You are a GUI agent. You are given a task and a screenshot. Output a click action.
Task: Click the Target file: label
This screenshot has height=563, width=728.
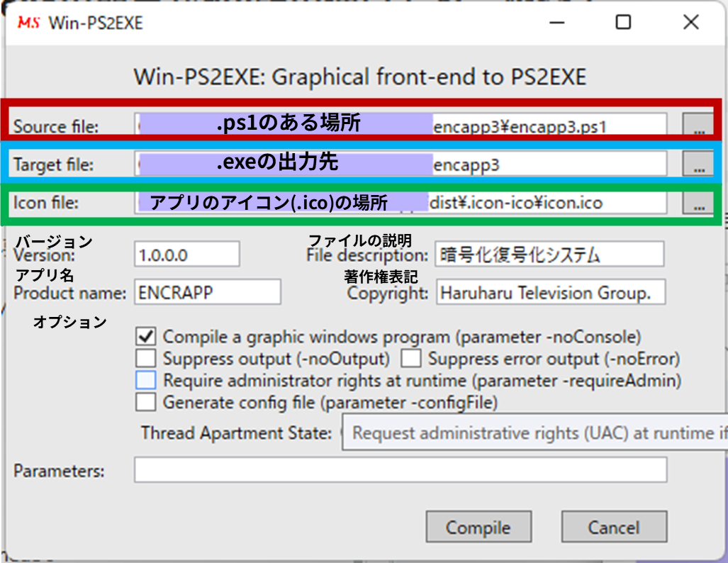click(53, 165)
